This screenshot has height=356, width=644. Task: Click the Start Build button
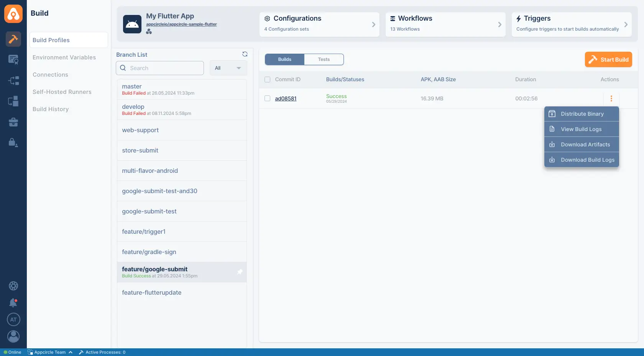tap(608, 59)
